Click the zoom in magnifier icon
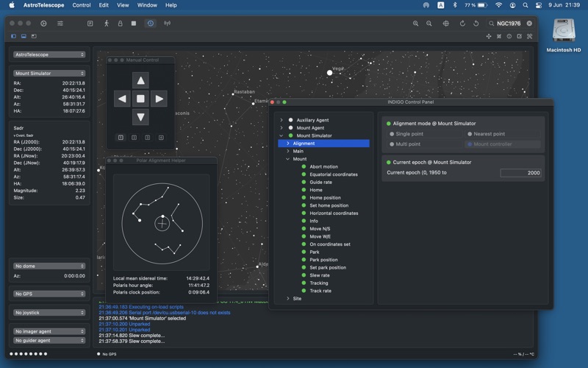Image resolution: width=588 pixels, height=368 pixels. [416, 24]
